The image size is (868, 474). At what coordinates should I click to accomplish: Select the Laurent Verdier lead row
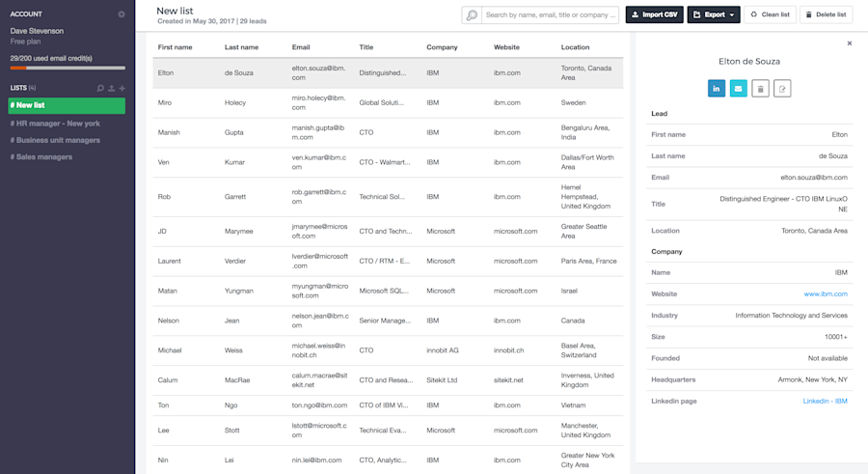click(x=388, y=261)
